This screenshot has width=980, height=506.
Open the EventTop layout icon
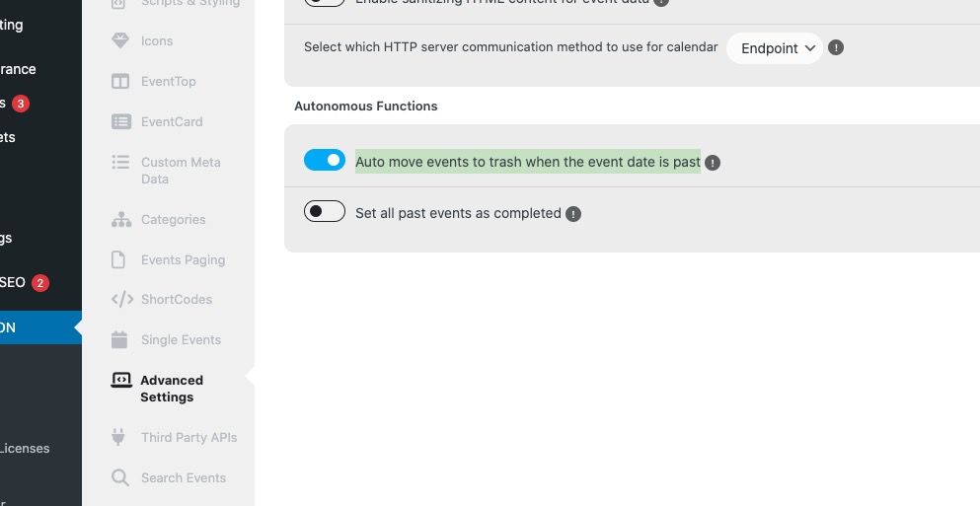tap(120, 81)
